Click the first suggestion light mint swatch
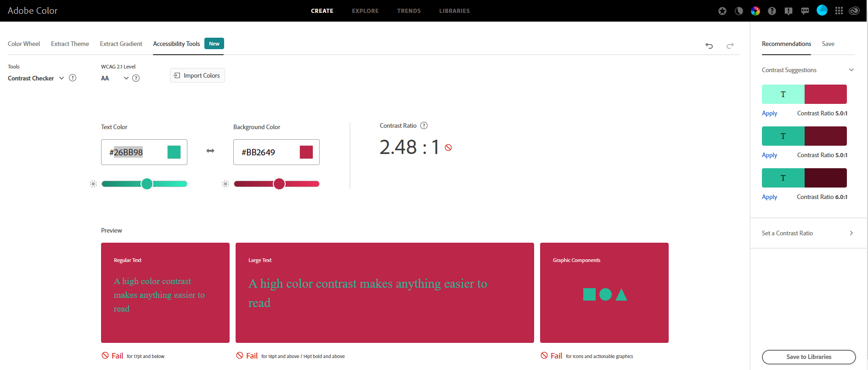Viewport: 868px width, 370px height. click(783, 94)
